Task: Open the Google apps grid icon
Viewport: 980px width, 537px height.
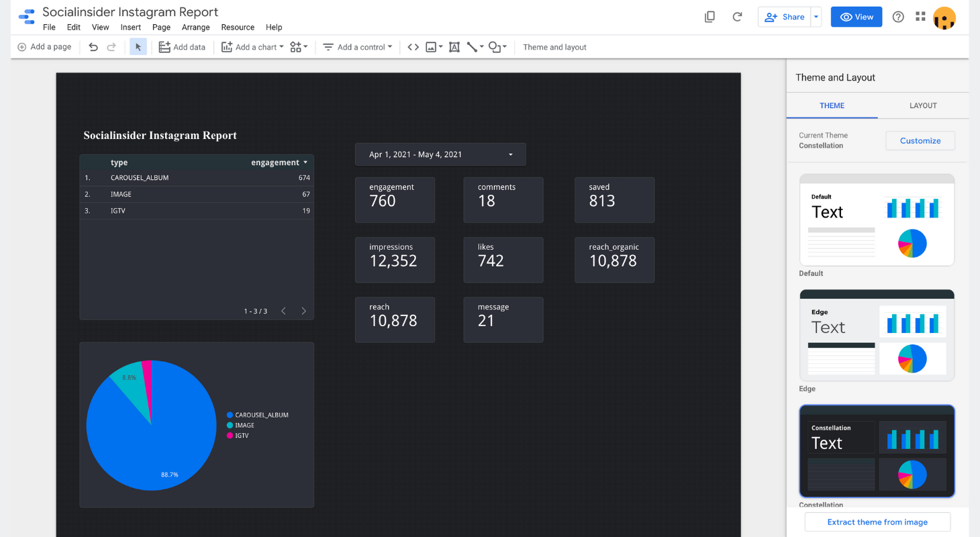Action: click(920, 17)
